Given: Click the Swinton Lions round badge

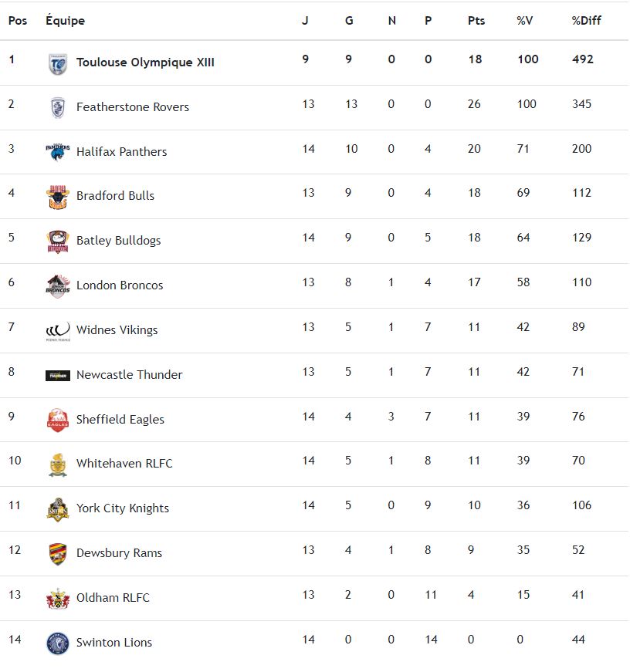Looking at the screenshot, I should (x=58, y=643).
